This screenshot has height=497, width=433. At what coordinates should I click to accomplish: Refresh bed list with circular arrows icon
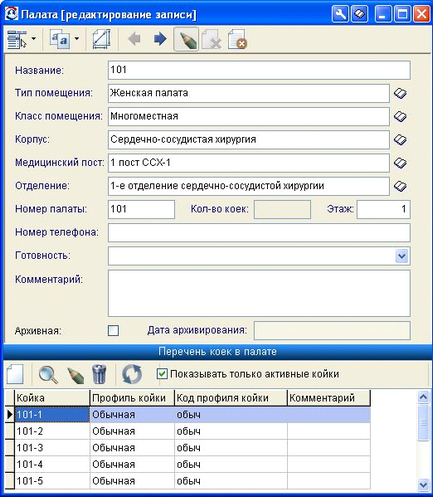[132, 374]
